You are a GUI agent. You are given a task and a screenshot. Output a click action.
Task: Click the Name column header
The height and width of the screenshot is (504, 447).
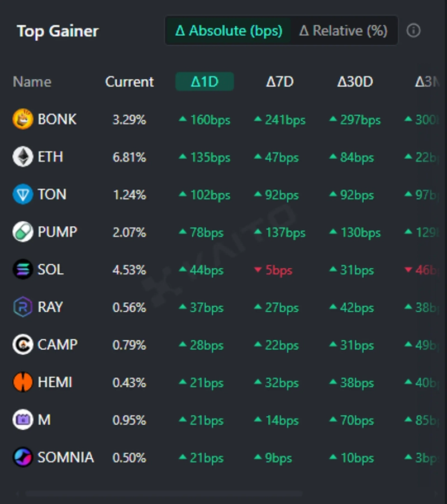pos(32,82)
